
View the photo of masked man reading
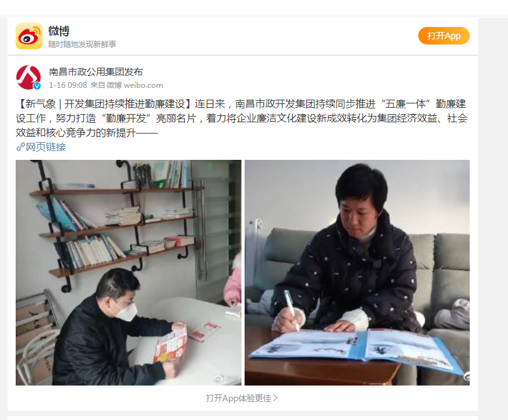click(x=129, y=272)
